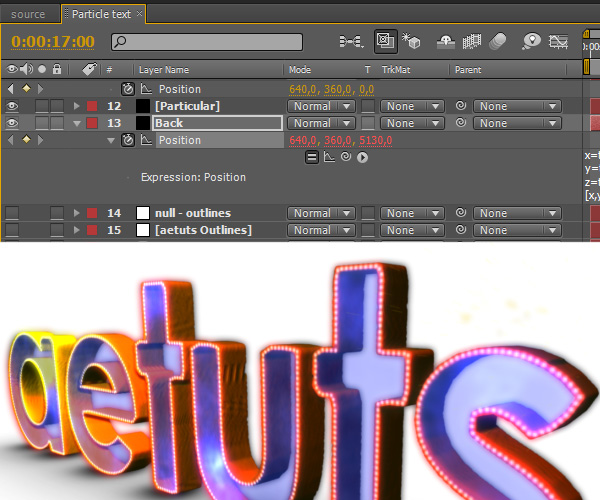Open Parent dropdown for Back layer
The width and height of the screenshot is (600, 500).
click(517, 123)
